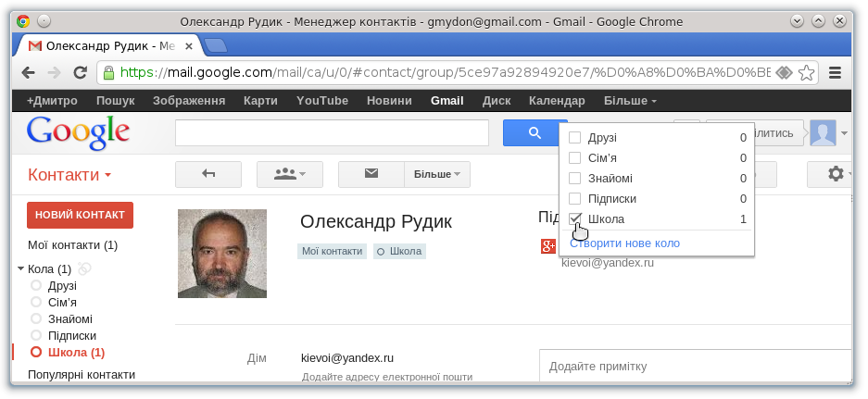
Task: Reload the page in Chrome
Action: [81, 72]
